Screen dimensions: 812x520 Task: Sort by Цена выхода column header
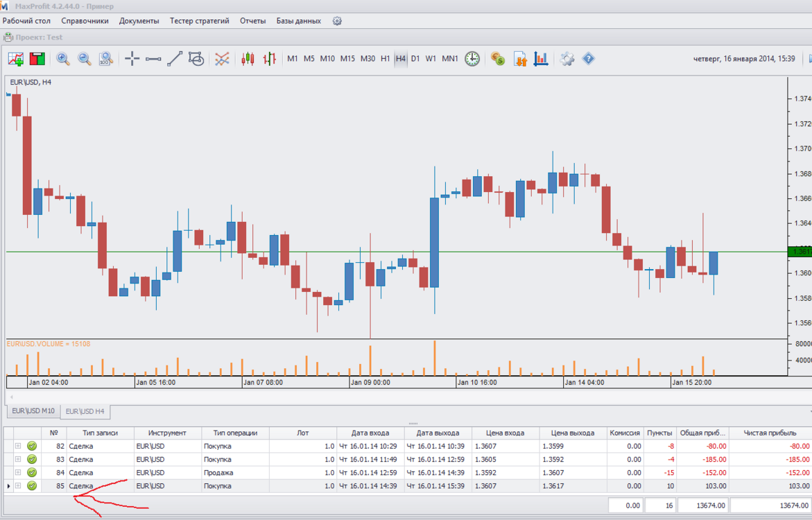(573, 433)
